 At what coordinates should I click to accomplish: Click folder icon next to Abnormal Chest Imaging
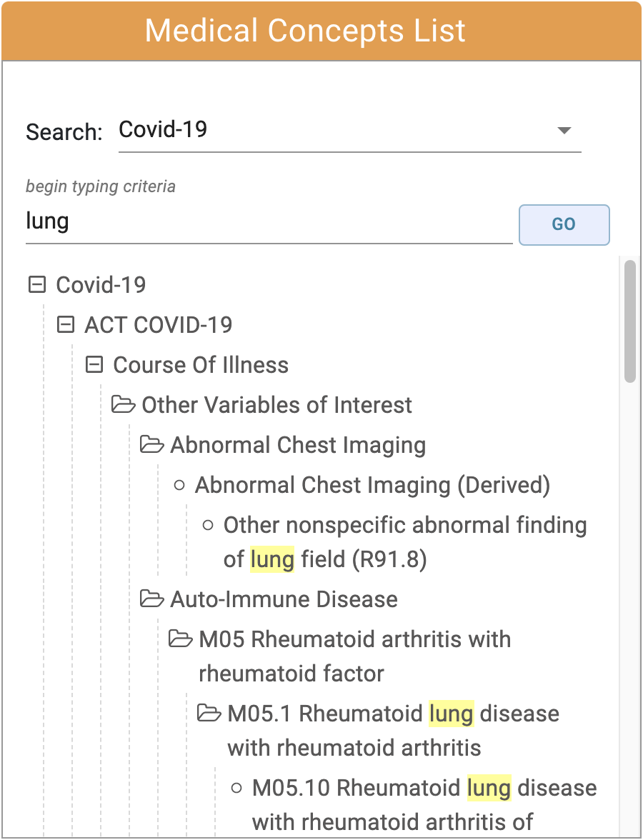(151, 445)
